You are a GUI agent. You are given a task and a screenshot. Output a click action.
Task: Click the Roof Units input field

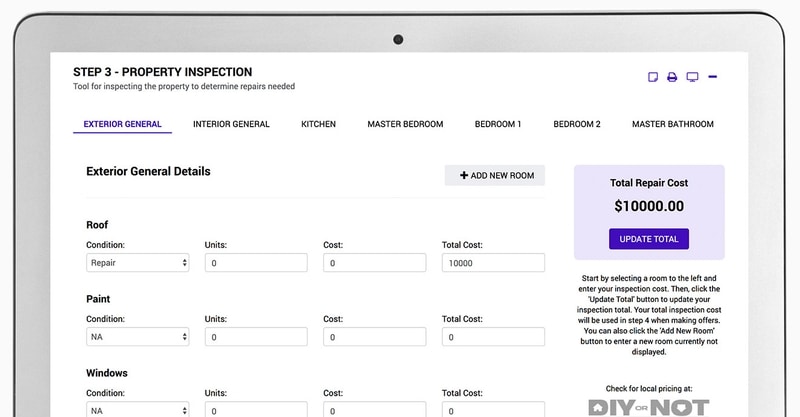coord(256,263)
